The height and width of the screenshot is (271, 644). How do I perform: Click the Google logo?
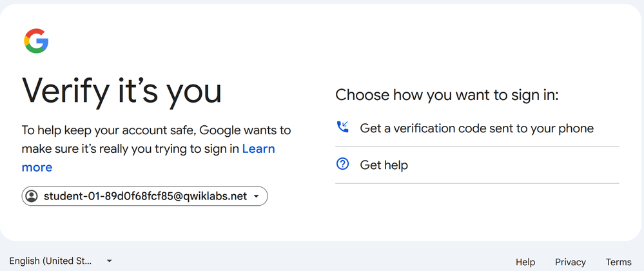point(36,41)
